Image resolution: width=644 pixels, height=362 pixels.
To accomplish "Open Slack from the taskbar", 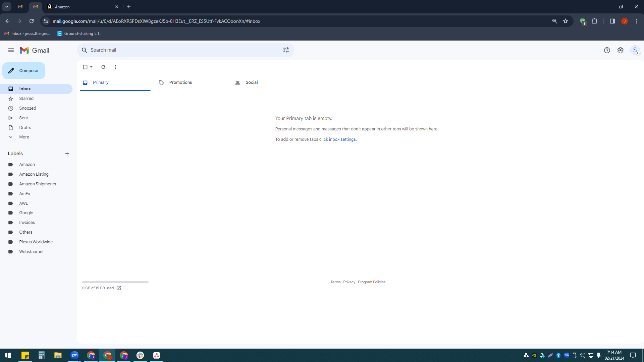I will pos(140,355).
